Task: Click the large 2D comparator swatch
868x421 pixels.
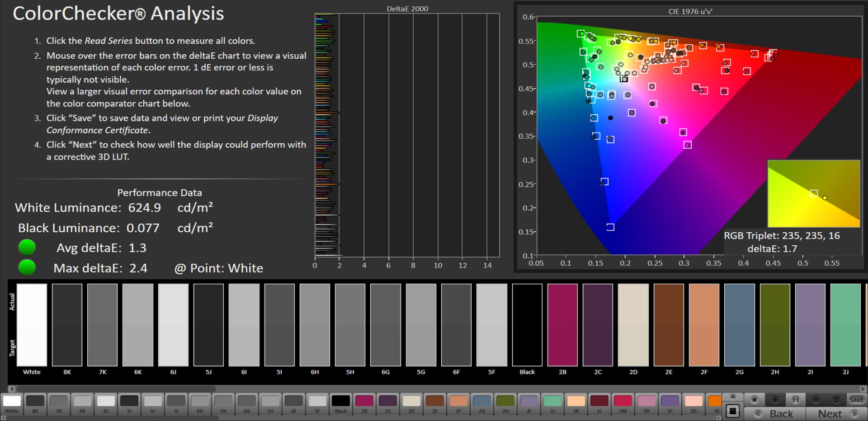Action: pos(633,325)
